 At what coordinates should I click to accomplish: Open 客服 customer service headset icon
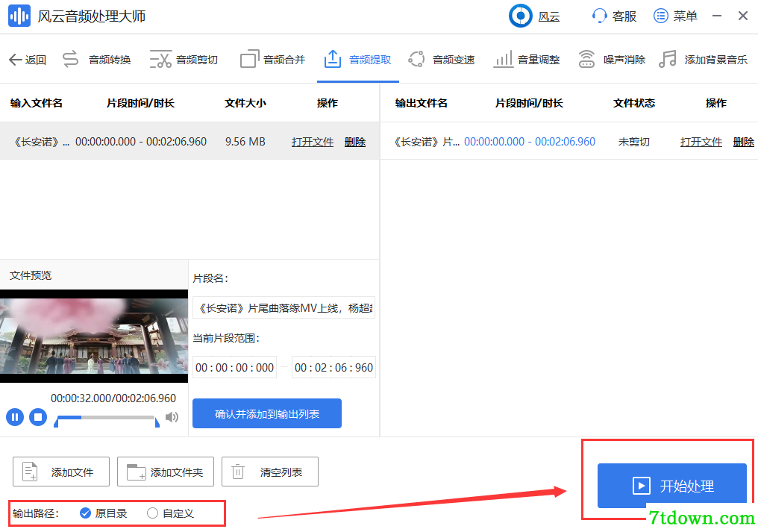[599, 16]
